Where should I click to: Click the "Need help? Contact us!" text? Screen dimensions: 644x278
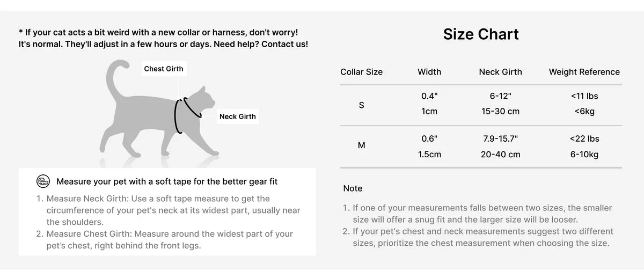pos(261,44)
